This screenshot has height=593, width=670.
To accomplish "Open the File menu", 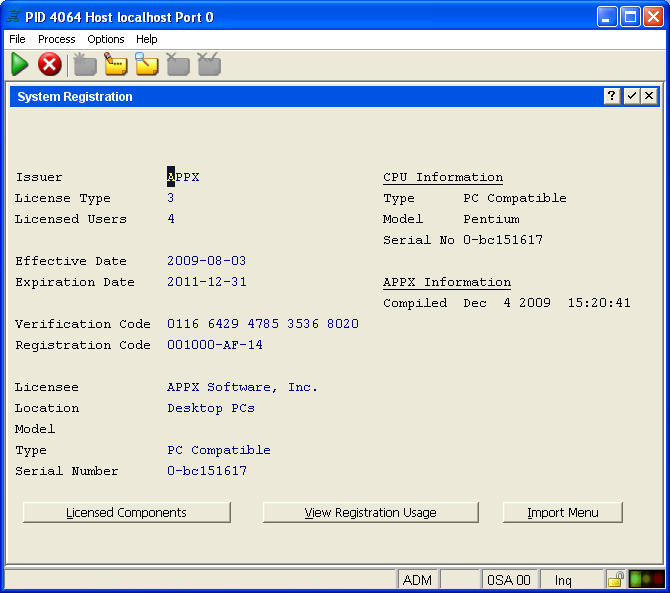I will [17, 39].
